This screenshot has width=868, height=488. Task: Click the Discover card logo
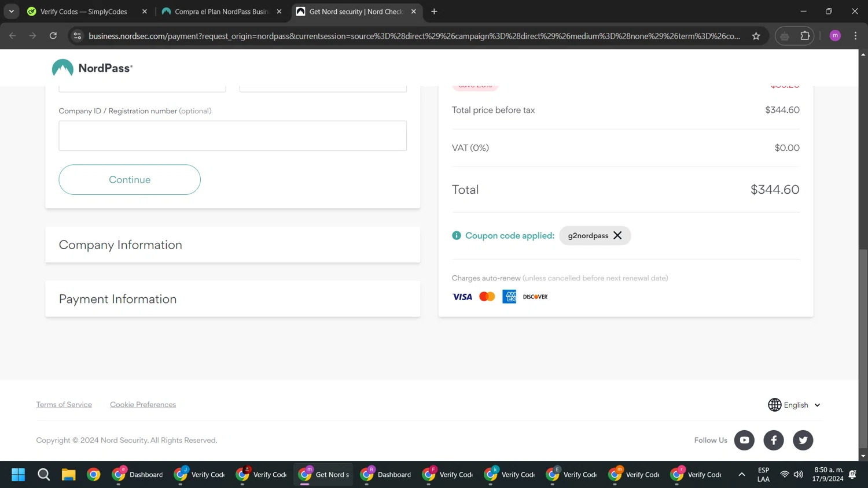tap(535, 297)
